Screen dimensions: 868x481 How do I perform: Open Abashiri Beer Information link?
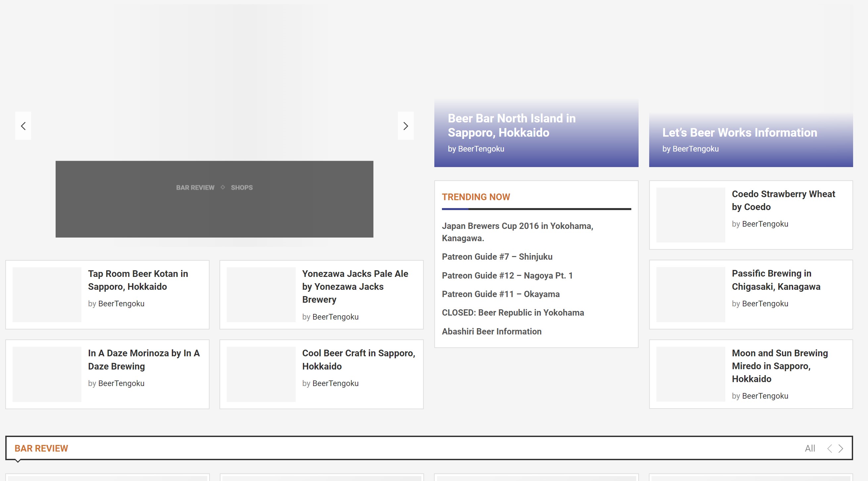[x=492, y=331]
